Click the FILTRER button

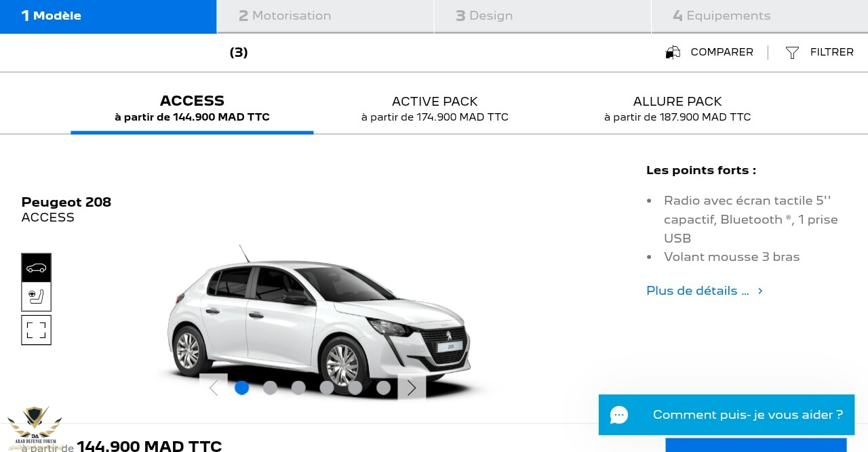(831, 52)
